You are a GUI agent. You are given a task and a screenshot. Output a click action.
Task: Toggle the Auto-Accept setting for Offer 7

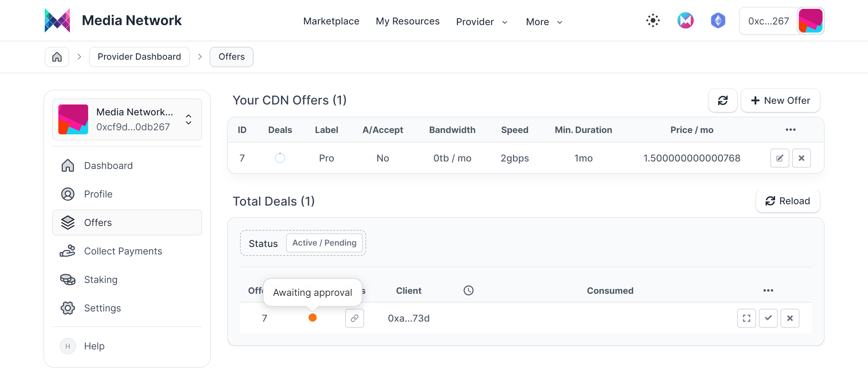(382, 158)
